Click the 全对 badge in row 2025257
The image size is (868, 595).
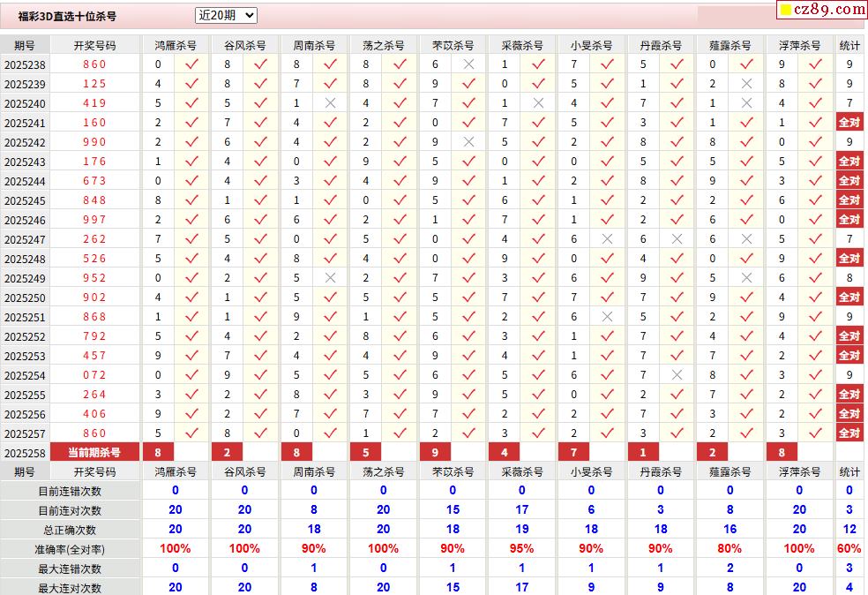point(849,433)
